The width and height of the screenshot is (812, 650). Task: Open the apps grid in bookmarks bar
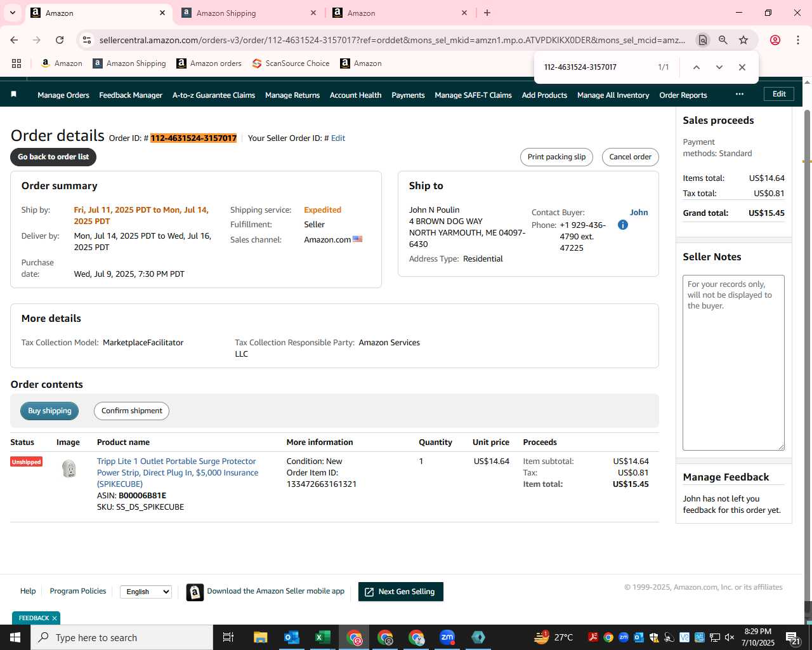16,63
